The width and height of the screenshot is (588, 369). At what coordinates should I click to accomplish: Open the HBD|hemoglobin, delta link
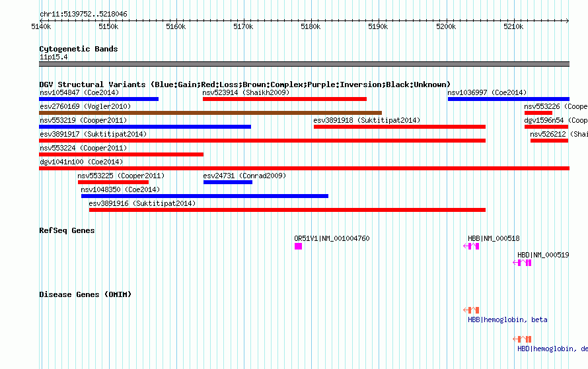553,349
